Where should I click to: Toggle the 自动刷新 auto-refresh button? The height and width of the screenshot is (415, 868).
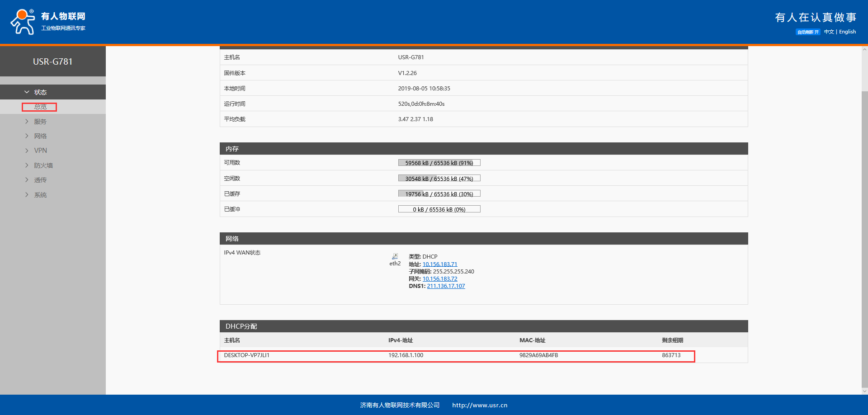click(807, 32)
